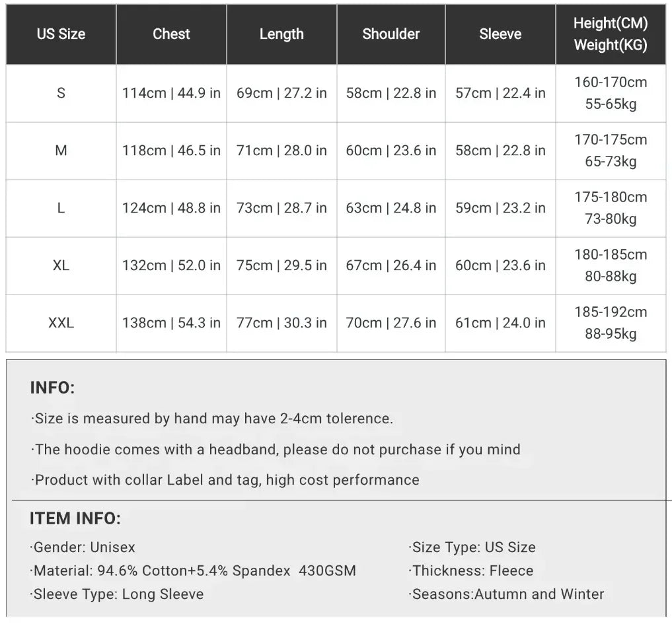
Task: Click the M size row label
Action: coord(61,151)
